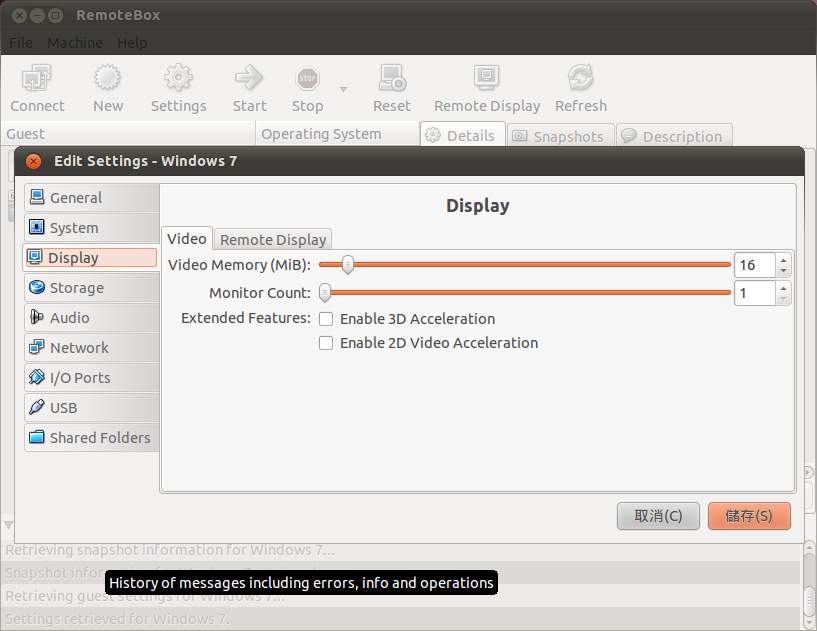Switch to the Description tab
The image size is (817, 631).
click(674, 137)
